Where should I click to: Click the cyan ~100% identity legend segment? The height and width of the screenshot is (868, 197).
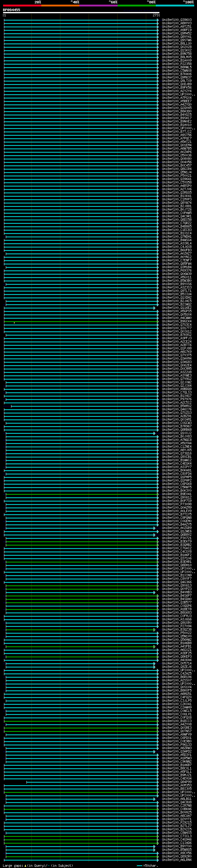point(175,6)
